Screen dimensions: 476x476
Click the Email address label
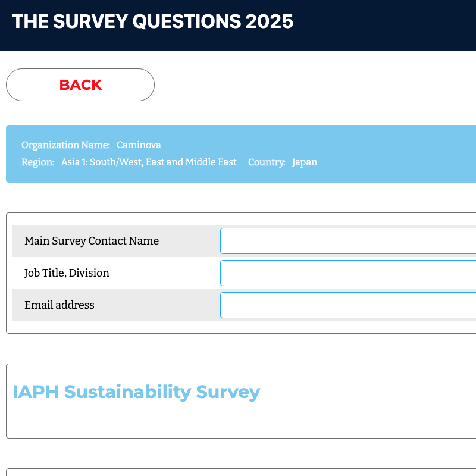click(x=59, y=305)
